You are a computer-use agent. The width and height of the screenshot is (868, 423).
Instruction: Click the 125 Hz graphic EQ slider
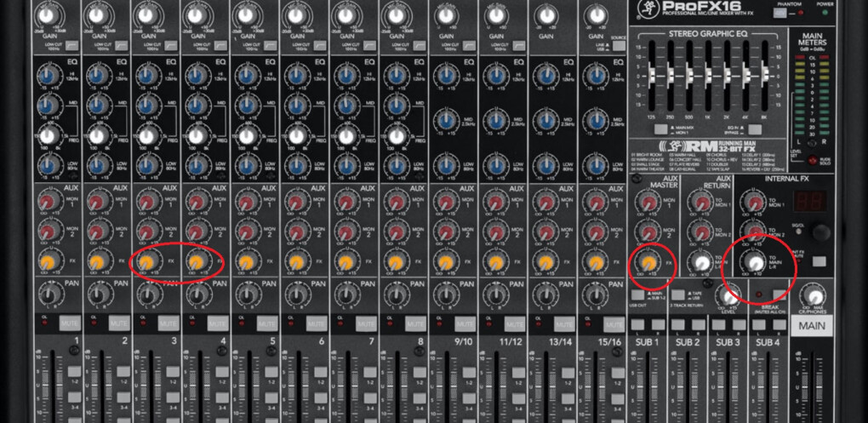pyautogui.click(x=651, y=75)
